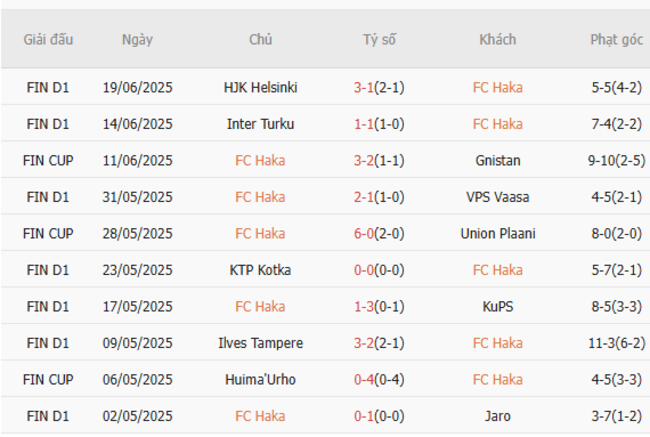The image size is (650, 437).
Task: Open Ilves Tampere team link
Action: (x=261, y=343)
